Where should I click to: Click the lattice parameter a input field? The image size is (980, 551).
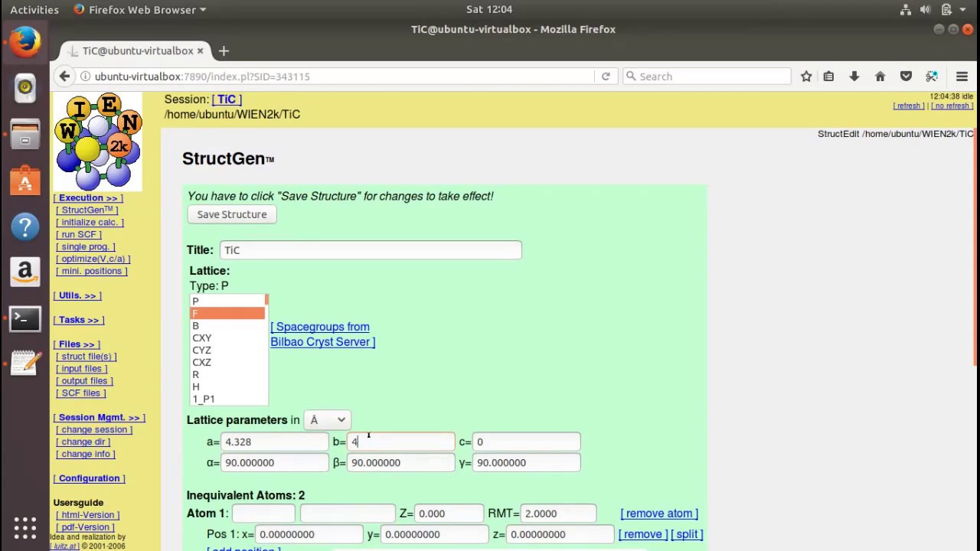(275, 442)
